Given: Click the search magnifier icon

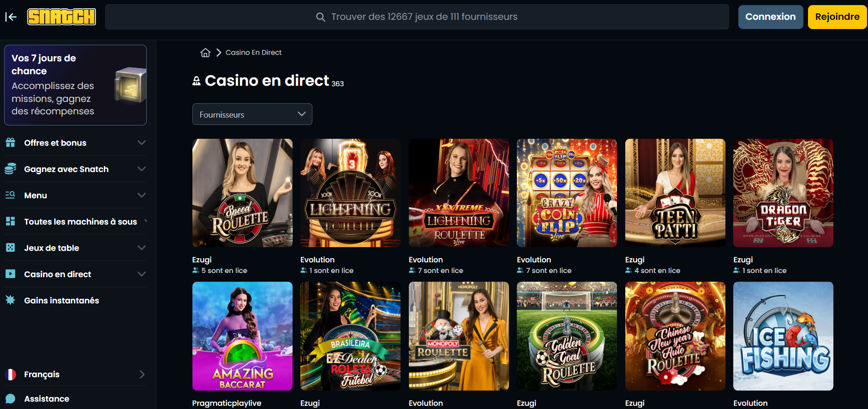Looking at the screenshot, I should [321, 17].
